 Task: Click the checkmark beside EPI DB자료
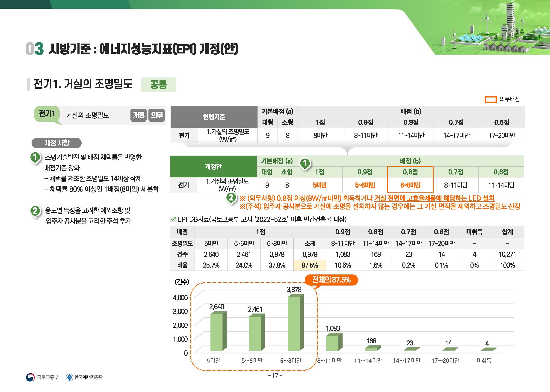pos(173,219)
